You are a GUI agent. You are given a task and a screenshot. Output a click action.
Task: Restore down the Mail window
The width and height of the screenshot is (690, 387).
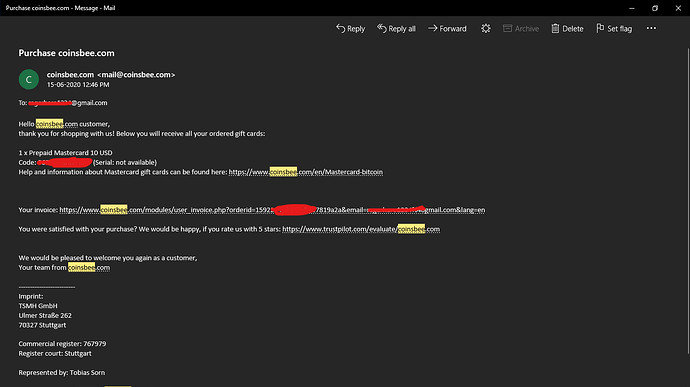pyautogui.click(x=655, y=8)
